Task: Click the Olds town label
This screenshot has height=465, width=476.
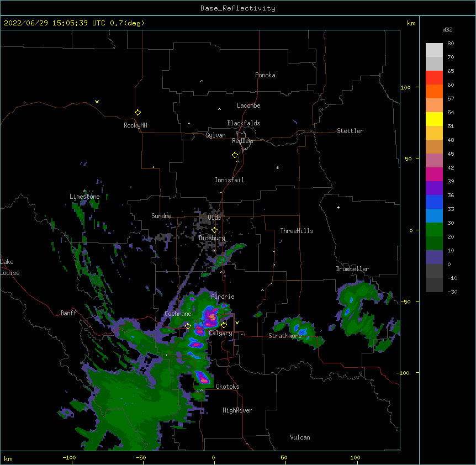Action: click(214, 218)
